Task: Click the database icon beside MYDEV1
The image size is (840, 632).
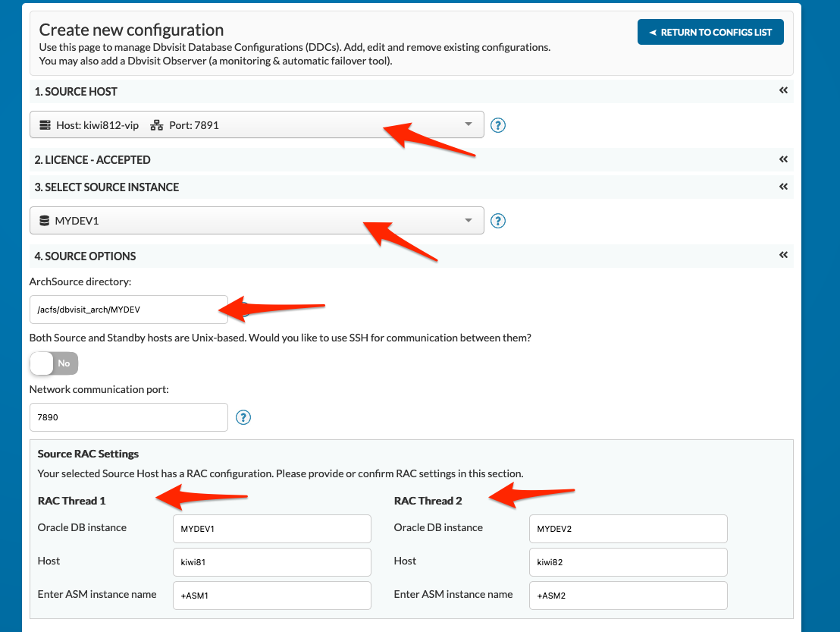Action: pos(45,221)
